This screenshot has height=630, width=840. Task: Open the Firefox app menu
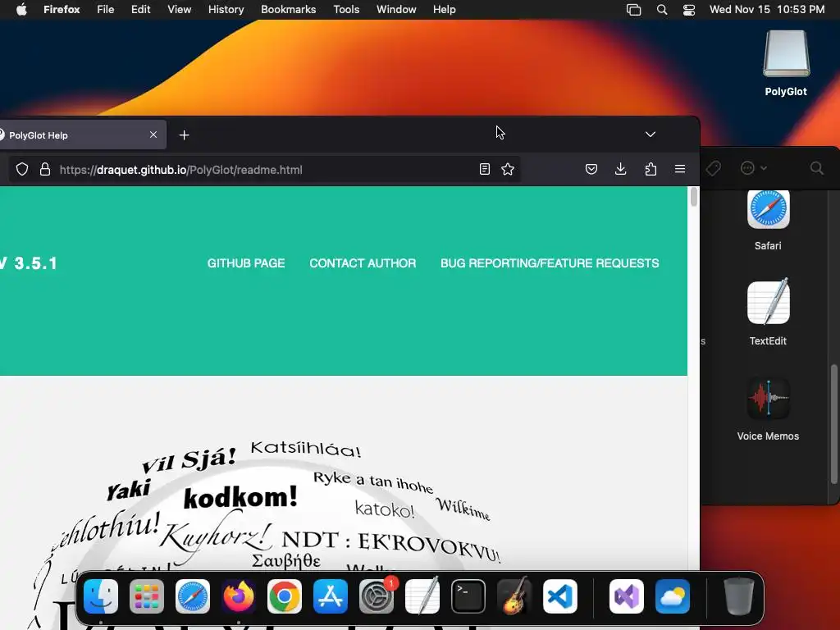point(62,10)
